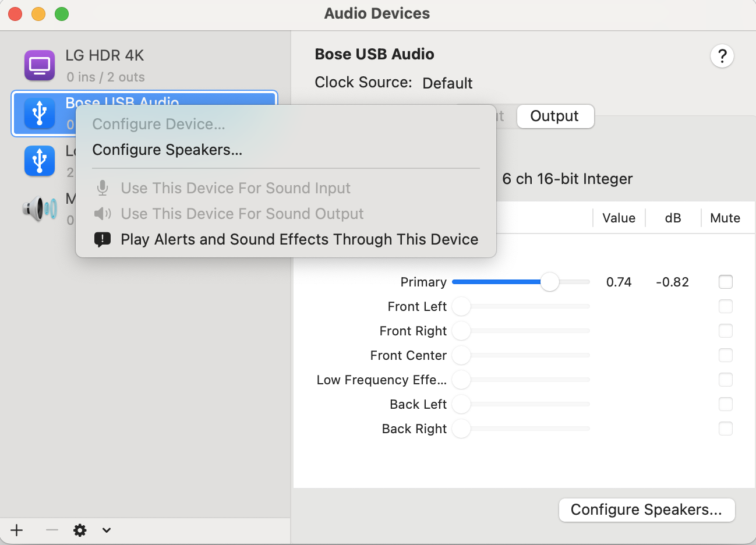Switch to the Output tab

[x=554, y=116]
